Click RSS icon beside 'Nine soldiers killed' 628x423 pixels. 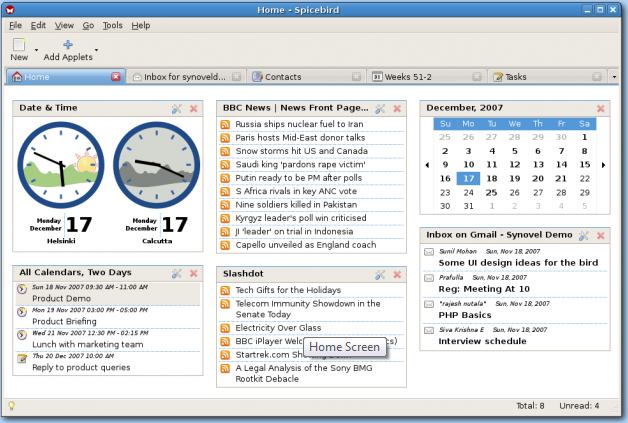(x=225, y=205)
